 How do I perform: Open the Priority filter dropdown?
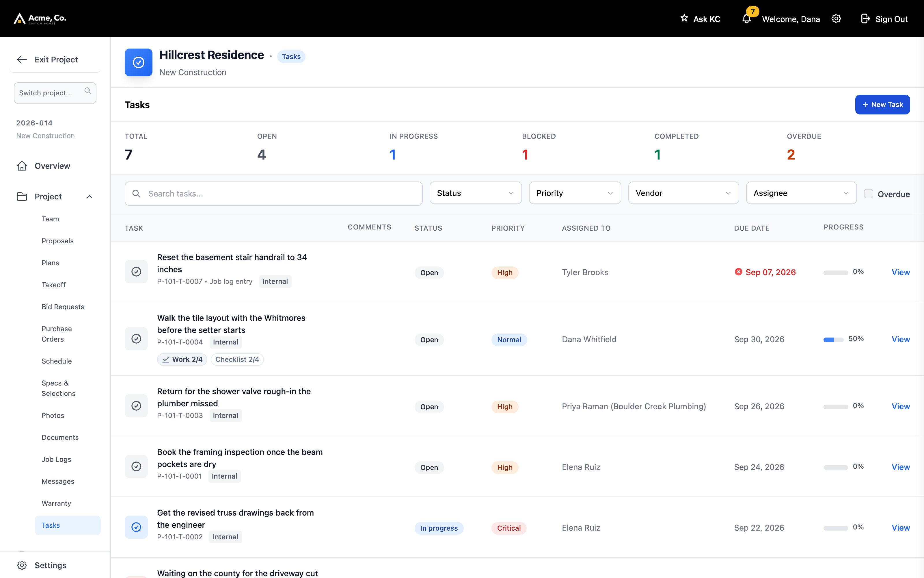pyautogui.click(x=575, y=193)
